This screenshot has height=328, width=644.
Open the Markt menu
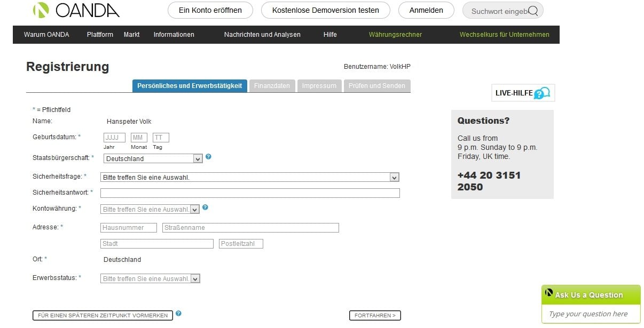(x=131, y=35)
